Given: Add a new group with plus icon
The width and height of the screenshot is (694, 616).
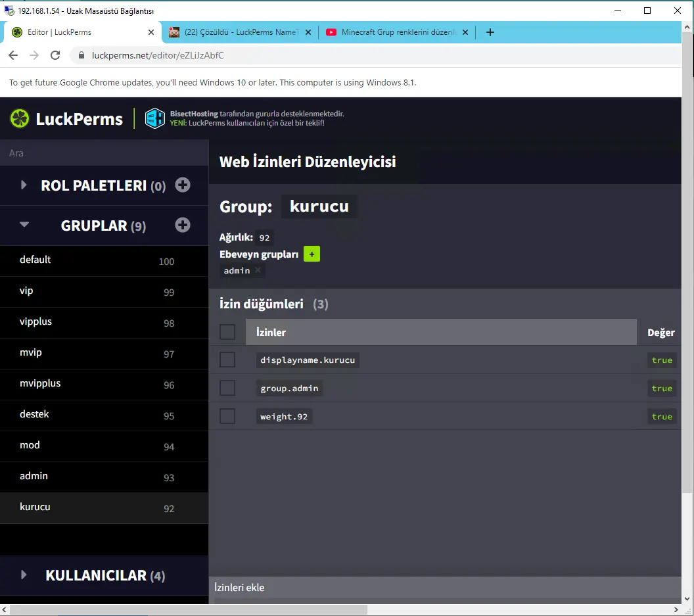Looking at the screenshot, I should [x=182, y=225].
